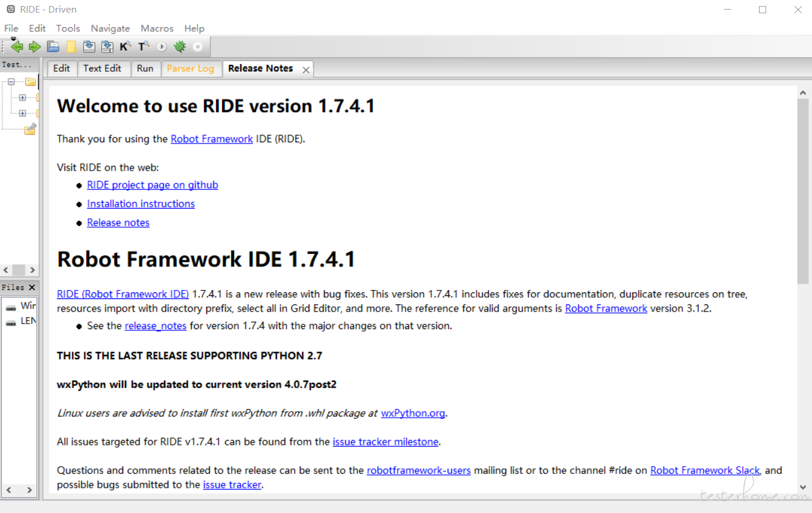Click the wxPython will be updated notice text
This screenshot has width=812, height=513.
[196, 385]
